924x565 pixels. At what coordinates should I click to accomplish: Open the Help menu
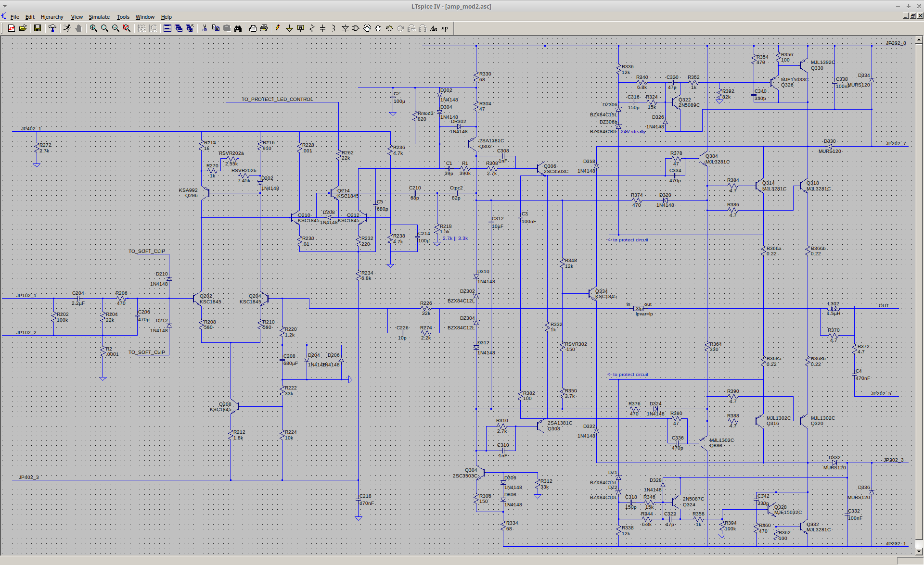[166, 17]
